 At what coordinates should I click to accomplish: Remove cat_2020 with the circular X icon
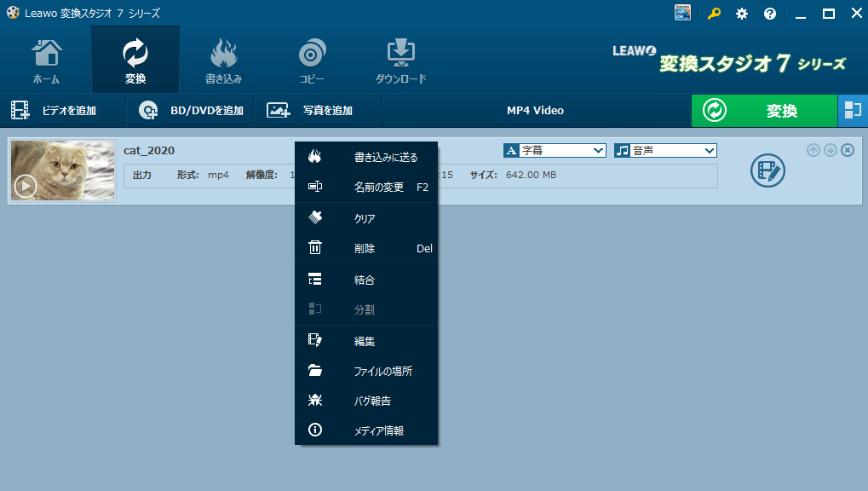pos(848,150)
